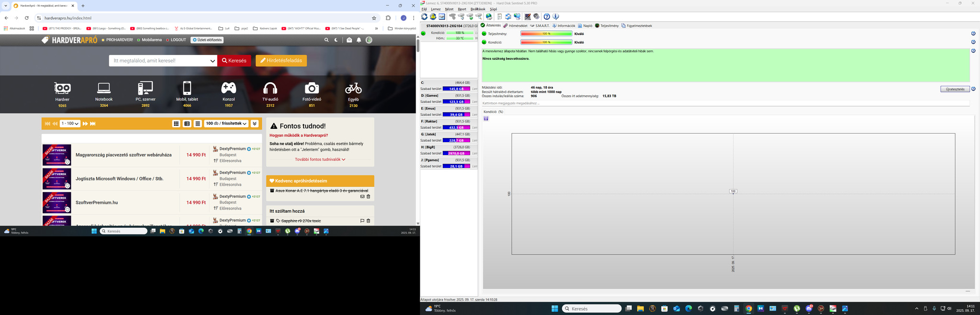The width and height of the screenshot is (980, 315).
Task: Click the H: [BigR] free space bar
Action: click(456, 153)
